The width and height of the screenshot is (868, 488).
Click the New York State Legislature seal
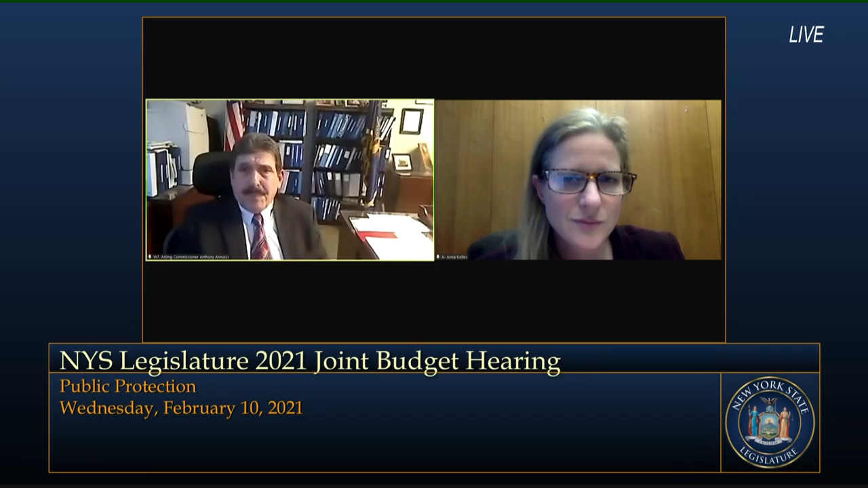point(770,422)
